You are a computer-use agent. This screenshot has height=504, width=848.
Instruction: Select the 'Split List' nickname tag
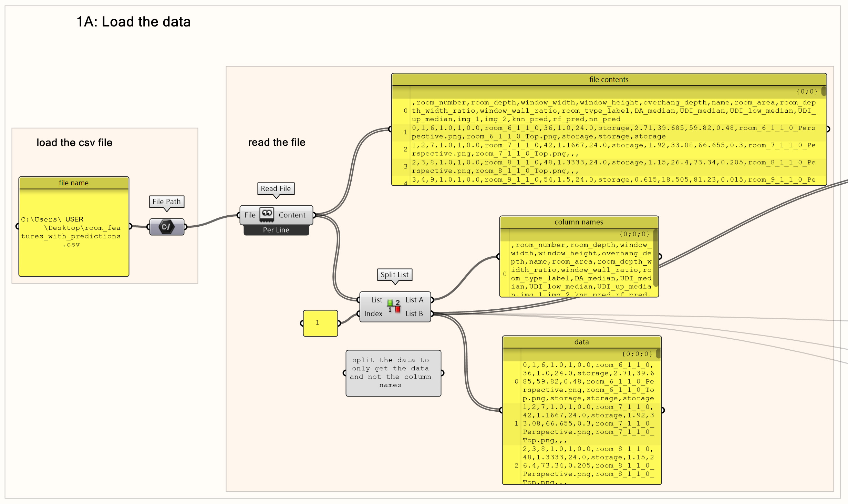pyautogui.click(x=394, y=275)
